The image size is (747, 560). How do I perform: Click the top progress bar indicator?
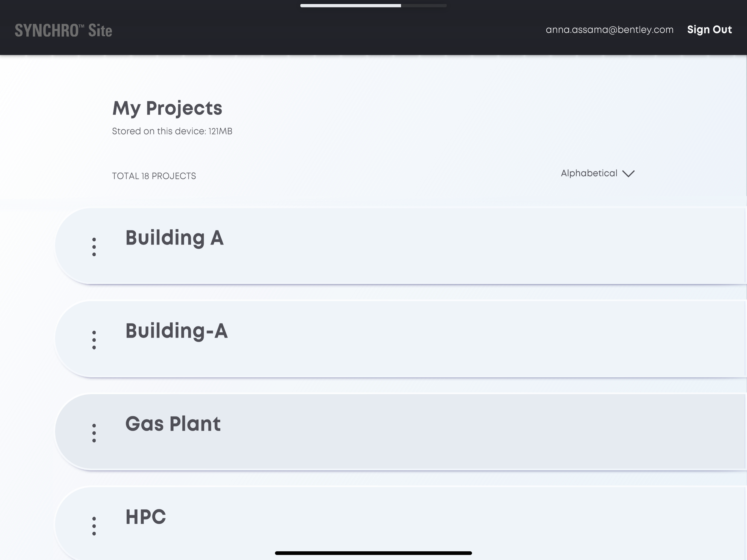373,5
